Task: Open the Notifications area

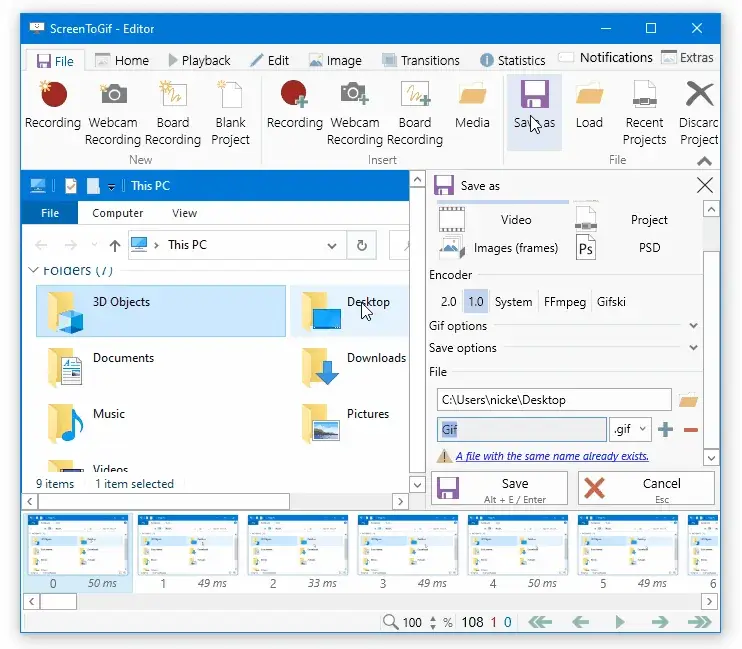Action: [605, 58]
